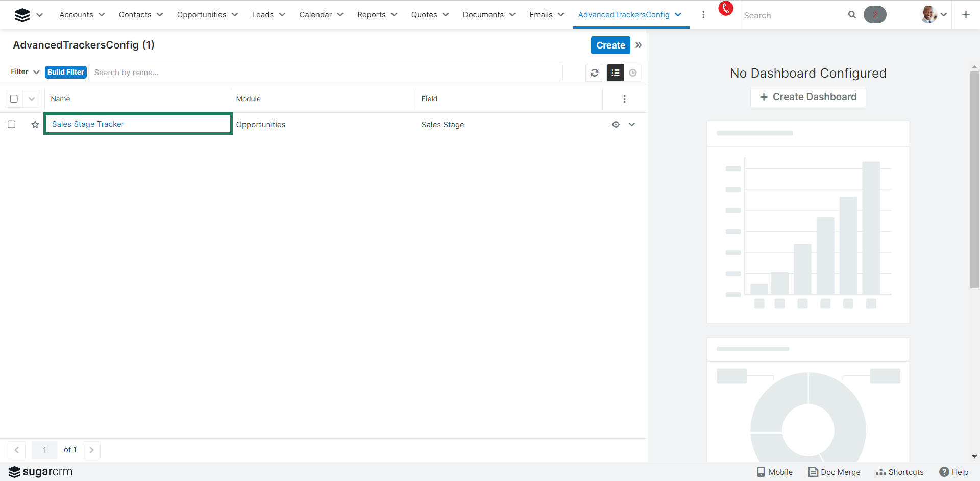
Task: Open the Reports module tab
Action: [x=371, y=15]
